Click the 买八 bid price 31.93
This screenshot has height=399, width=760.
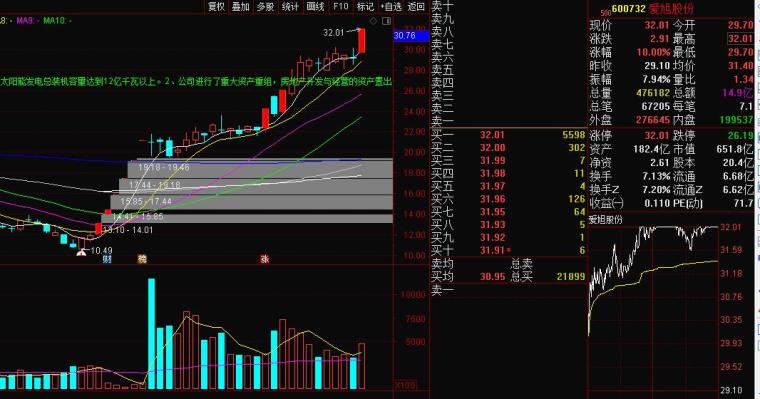tap(492, 224)
